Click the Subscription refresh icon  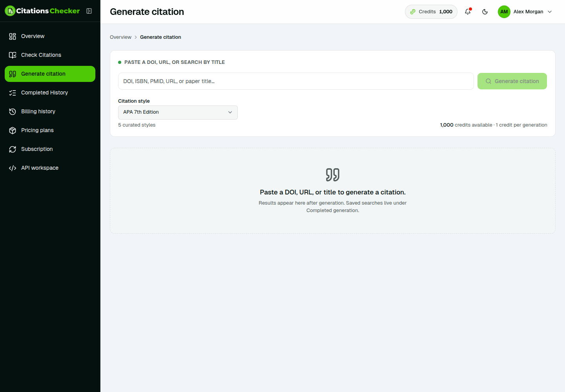click(x=13, y=149)
